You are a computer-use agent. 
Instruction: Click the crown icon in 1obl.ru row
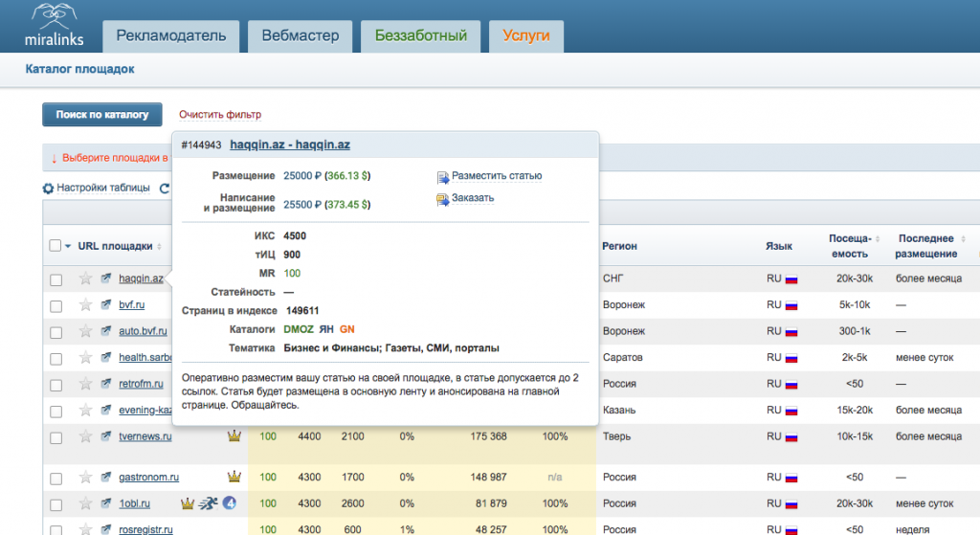[188, 503]
